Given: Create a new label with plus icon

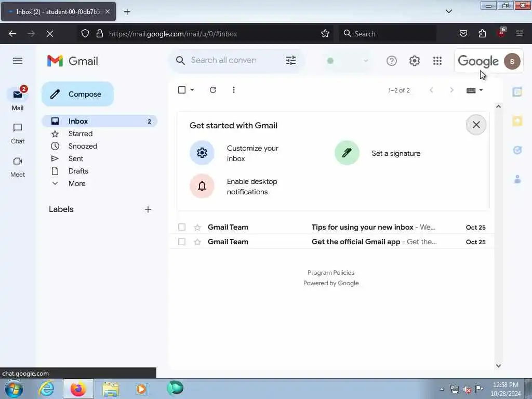Looking at the screenshot, I should click(x=148, y=209).
